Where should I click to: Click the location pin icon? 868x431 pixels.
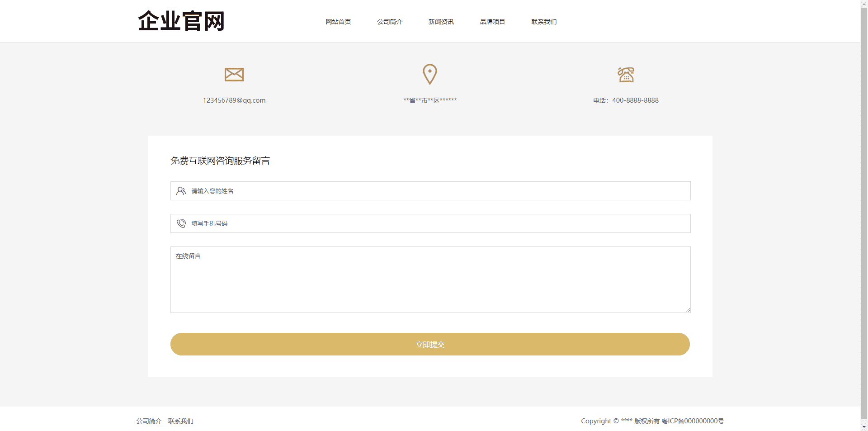(x=430, y=74)
